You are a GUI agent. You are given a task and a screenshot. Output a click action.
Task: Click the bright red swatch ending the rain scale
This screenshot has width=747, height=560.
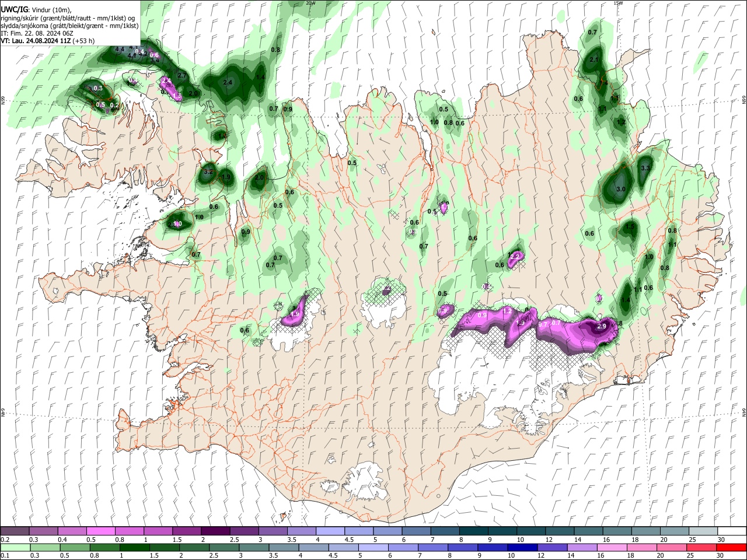point(732,548)
